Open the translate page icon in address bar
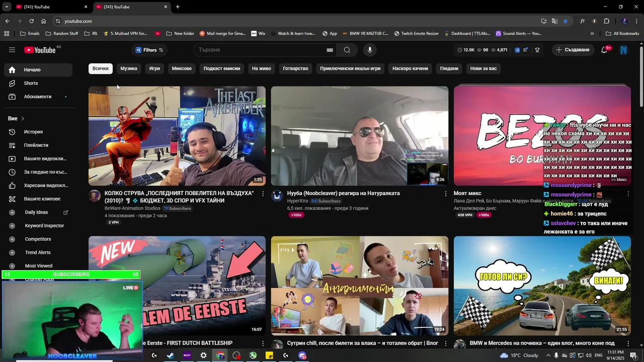This screenshot has height=362, width=644. coord(554,21)
